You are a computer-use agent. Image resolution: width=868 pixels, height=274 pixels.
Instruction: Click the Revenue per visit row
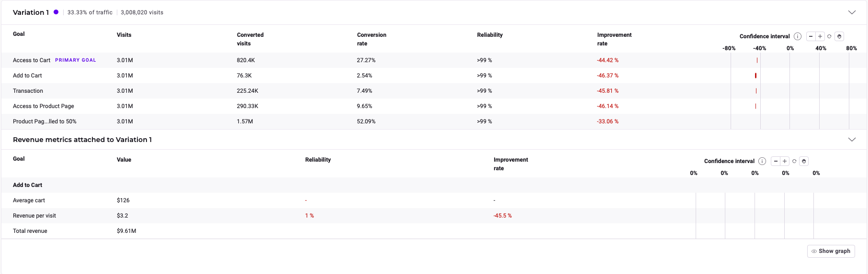coord(34,216)
